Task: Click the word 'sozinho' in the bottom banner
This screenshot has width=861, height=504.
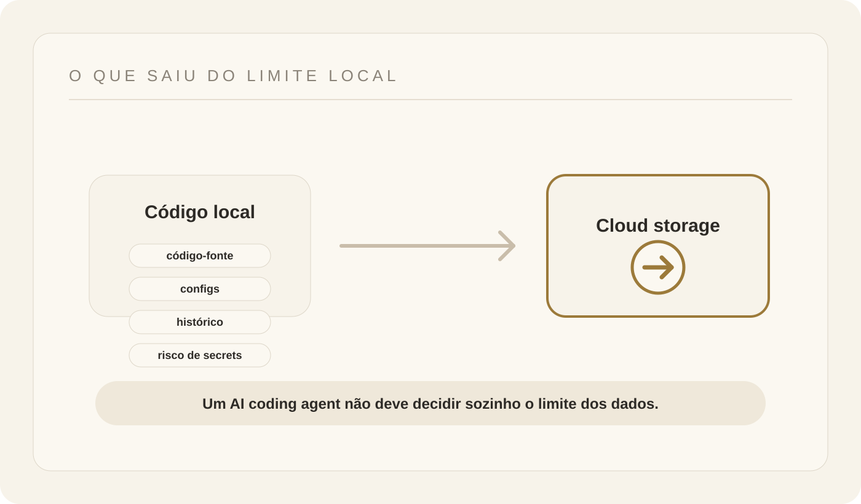Action: 491,404
